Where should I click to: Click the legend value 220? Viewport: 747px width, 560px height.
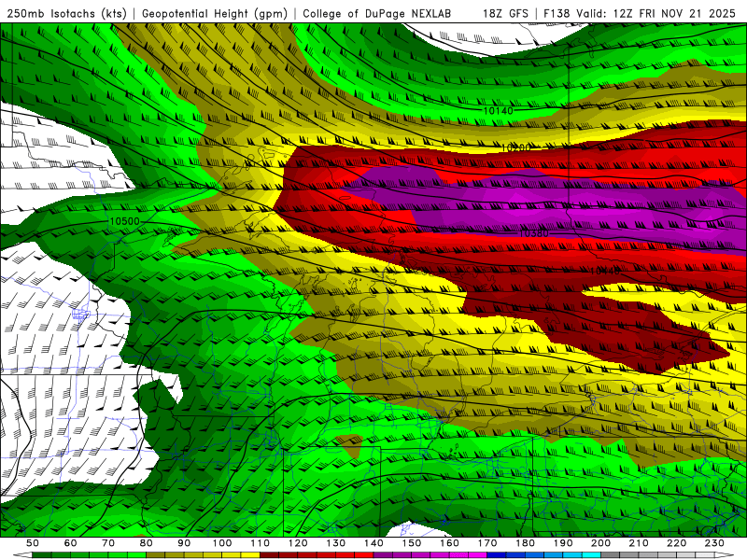(x=676, y=543)
